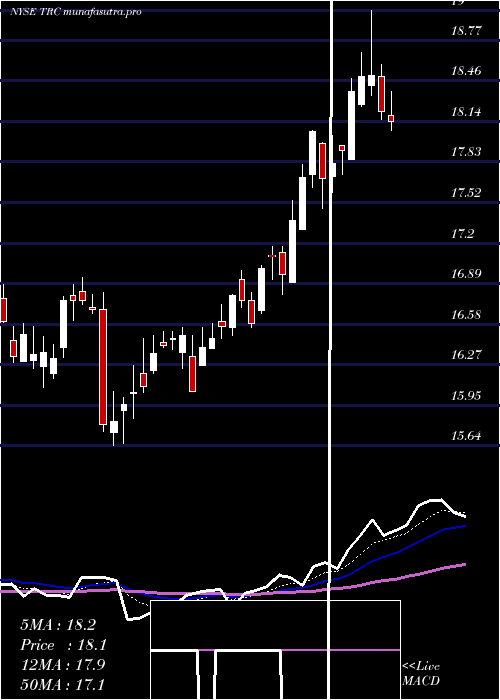
Task: Select the 16.89 price axis label
Action: click(x=467, y=274)
